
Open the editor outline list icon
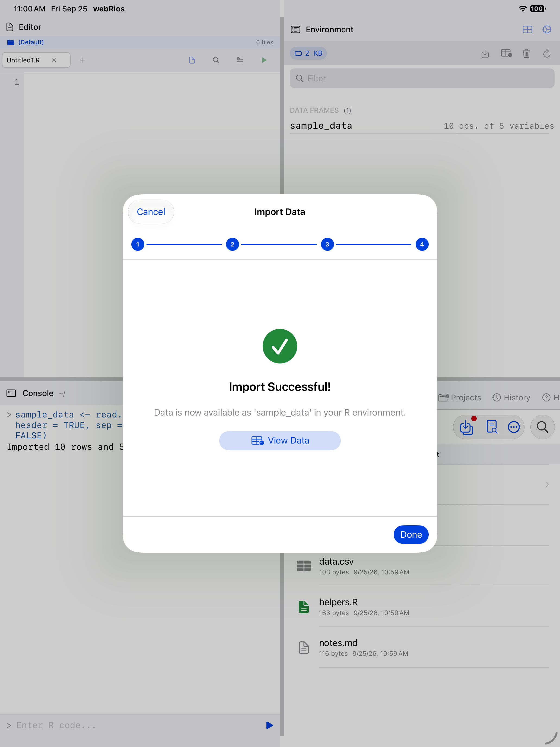[240, 60]
